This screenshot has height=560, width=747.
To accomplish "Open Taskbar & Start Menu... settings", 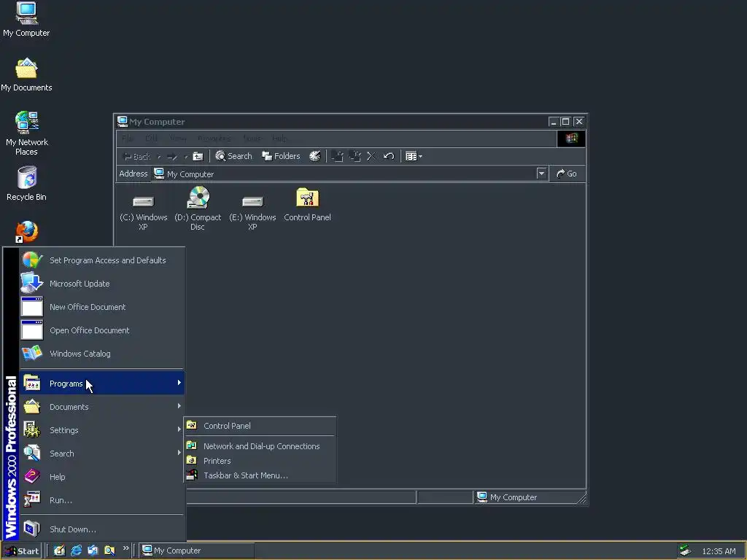I will tap(260, 475).
